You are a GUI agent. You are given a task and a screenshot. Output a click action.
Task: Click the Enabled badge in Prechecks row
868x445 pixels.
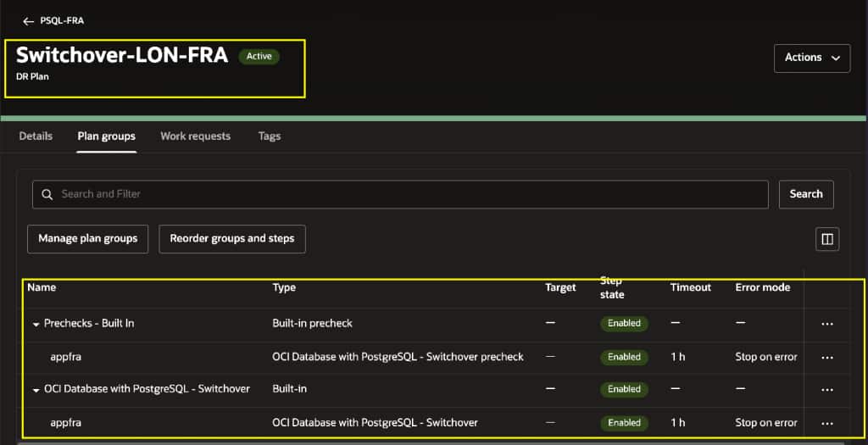click(624, 323)
